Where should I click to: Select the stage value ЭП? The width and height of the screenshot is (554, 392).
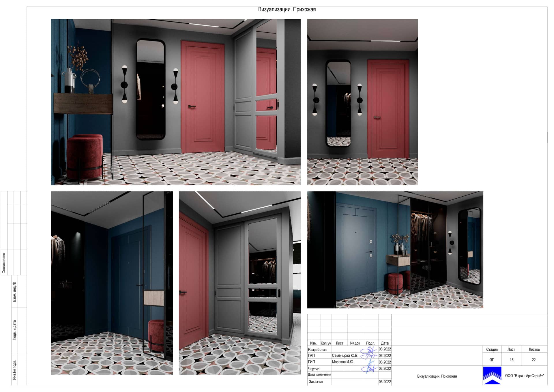[x=492, y=360]
